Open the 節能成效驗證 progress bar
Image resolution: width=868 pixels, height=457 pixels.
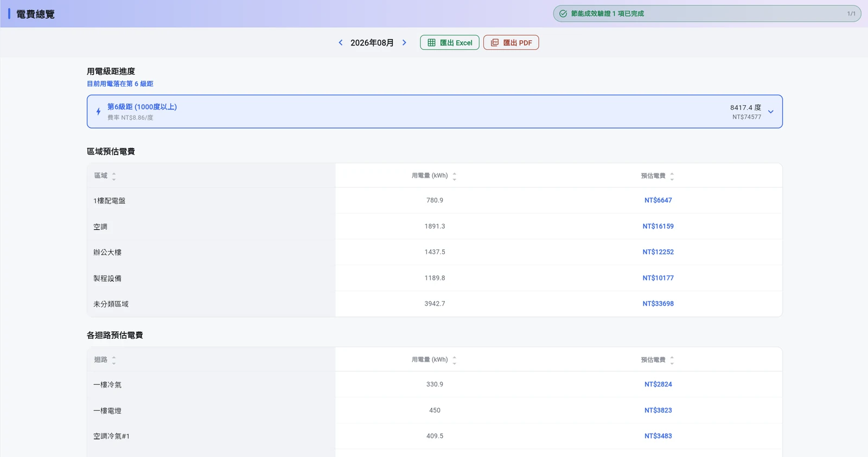click(x=707, y=14)
